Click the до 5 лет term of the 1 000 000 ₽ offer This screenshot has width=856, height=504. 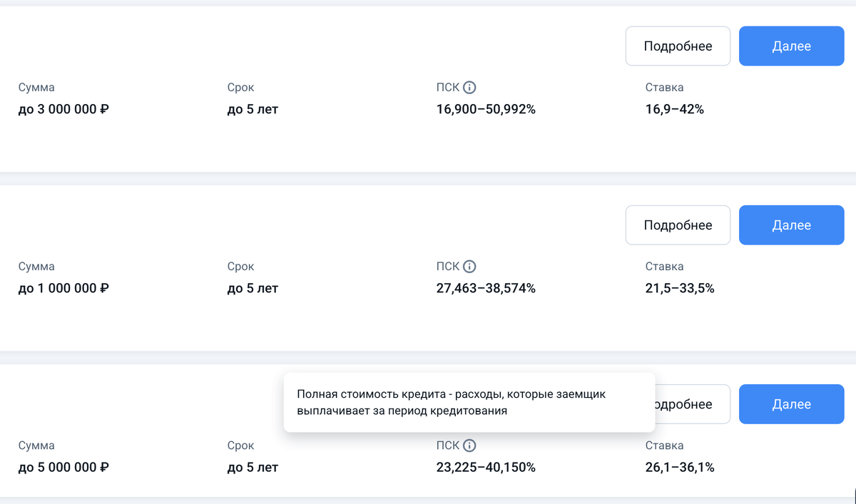[253, 289]
